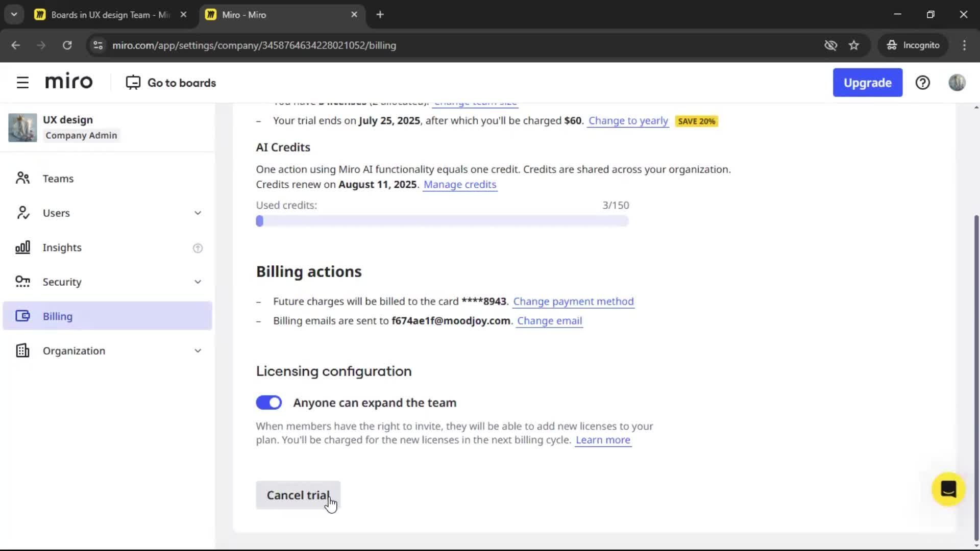Go back in browser history

15,45
